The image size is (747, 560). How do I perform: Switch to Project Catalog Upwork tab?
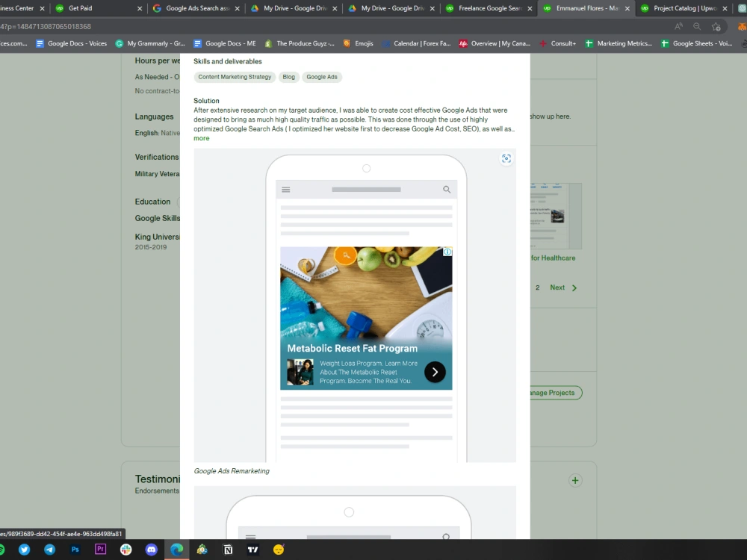pyautogui.click(x=684, y=8)
